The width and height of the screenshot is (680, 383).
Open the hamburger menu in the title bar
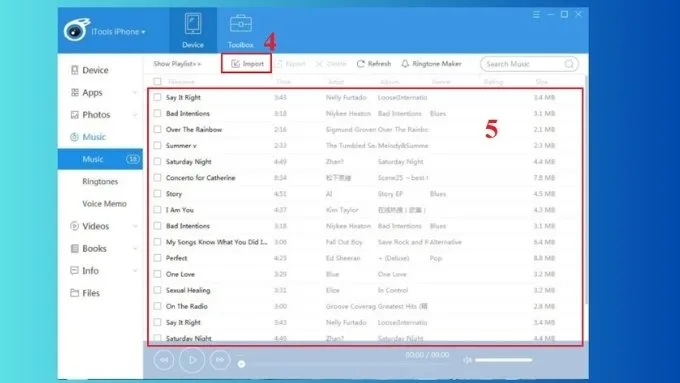click(536, 14)
